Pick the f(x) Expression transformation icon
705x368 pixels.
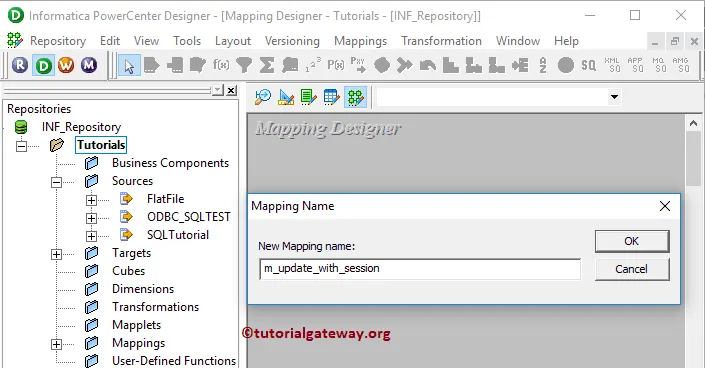coord(221,65)
